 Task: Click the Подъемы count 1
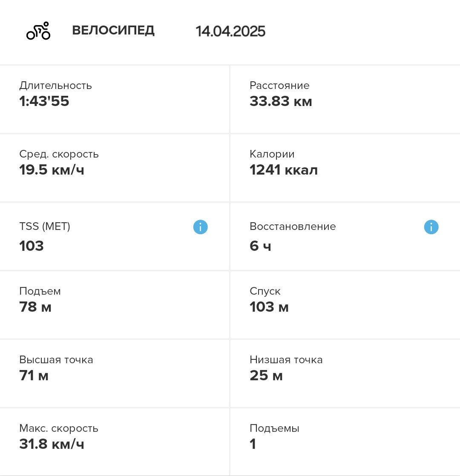(253, 444)
